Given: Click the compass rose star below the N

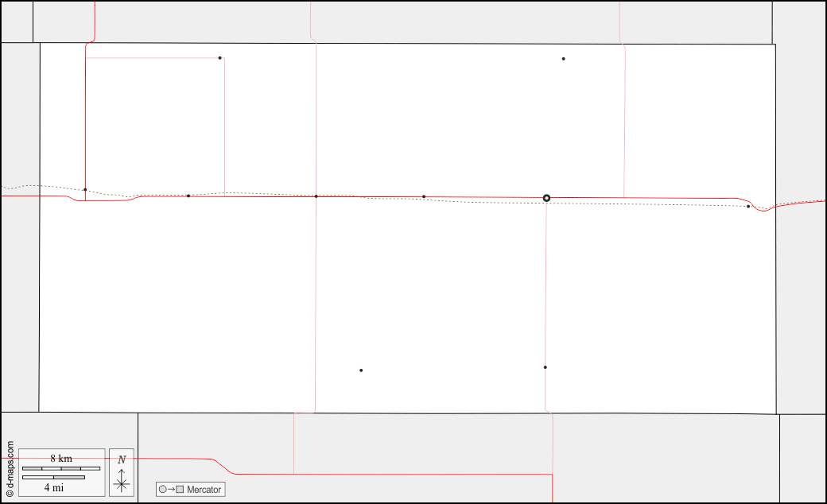Looking at the screenshot, I should (122, 483).
